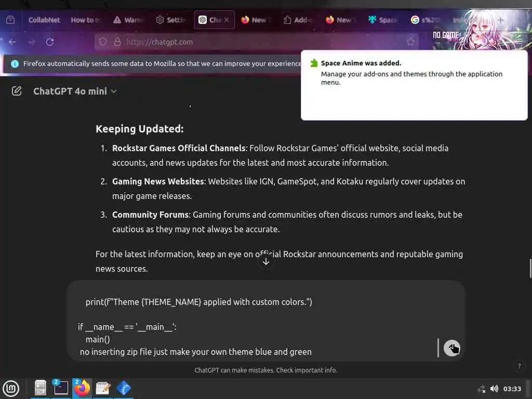Image resolution: width=532 pixels, height=399 pixels.
Task: Open the Firefox View tab-list icon
Action: point(10,20)
